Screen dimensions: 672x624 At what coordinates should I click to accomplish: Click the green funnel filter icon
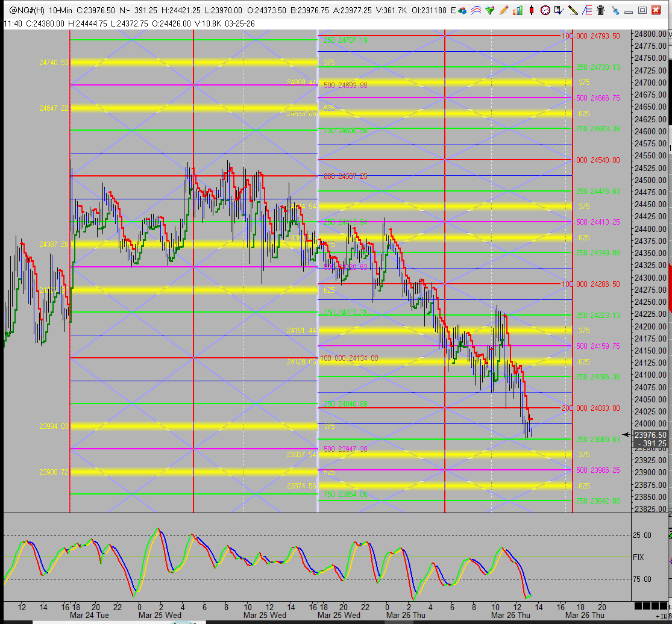tap(490, 10)
